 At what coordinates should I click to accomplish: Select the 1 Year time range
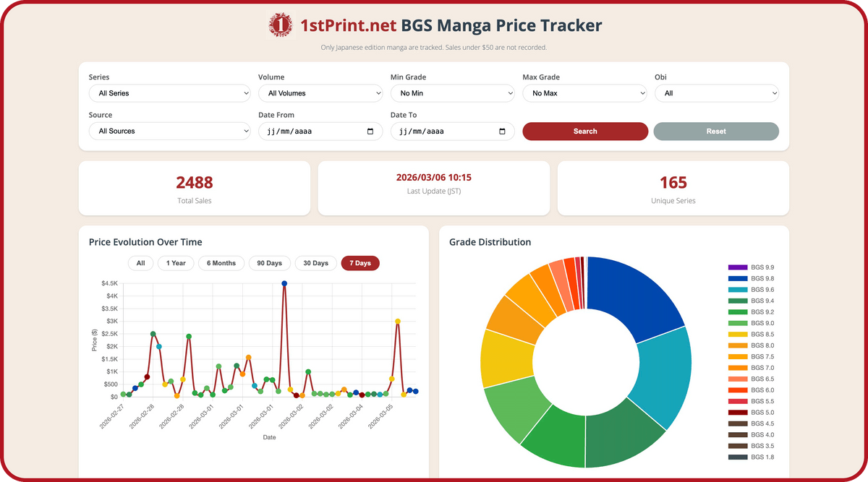click(x=176, y=263)
